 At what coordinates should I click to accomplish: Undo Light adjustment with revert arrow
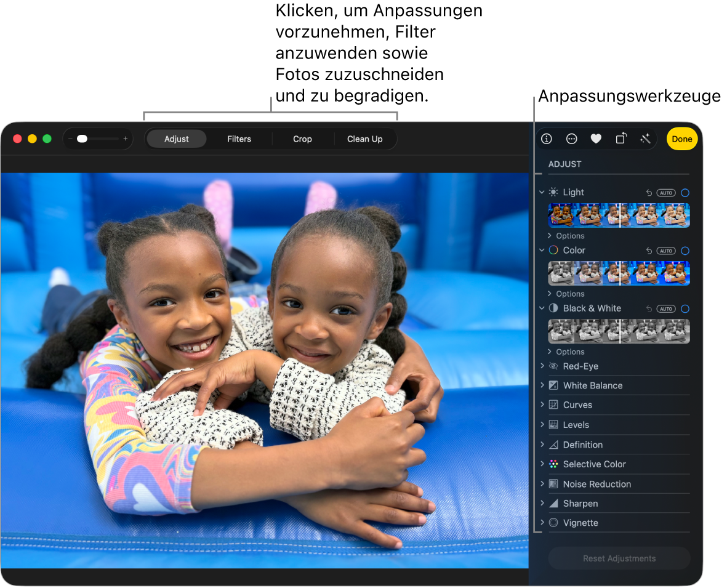[649, 193]
